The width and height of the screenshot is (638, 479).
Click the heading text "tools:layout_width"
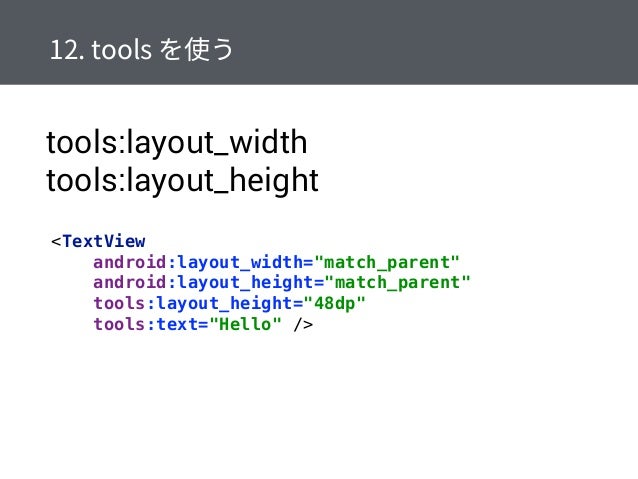coord(177,143)
